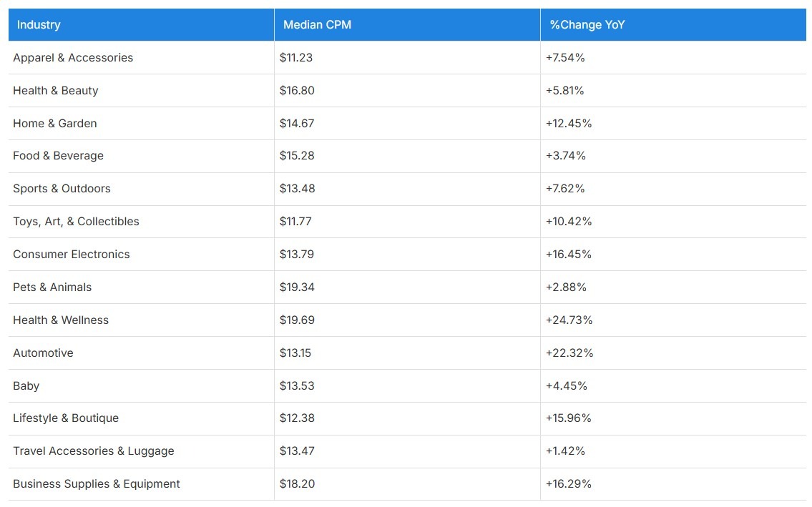
Task: Select the Consumer Electronics row label
Action: 72,255
